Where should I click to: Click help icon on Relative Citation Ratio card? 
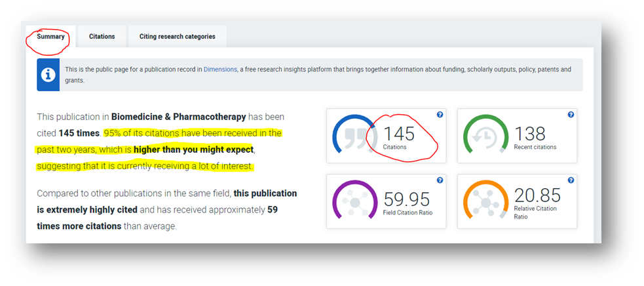pos(571,180)
